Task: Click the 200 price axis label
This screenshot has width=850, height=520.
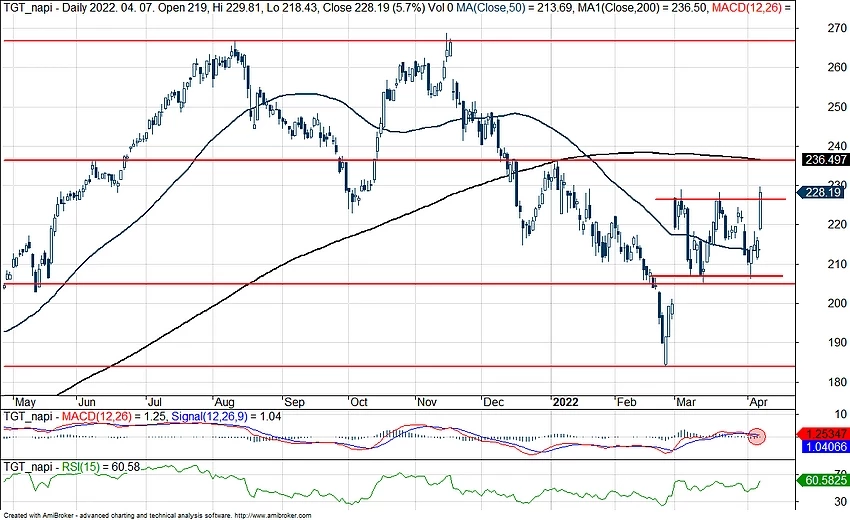Action: (836, 303)
